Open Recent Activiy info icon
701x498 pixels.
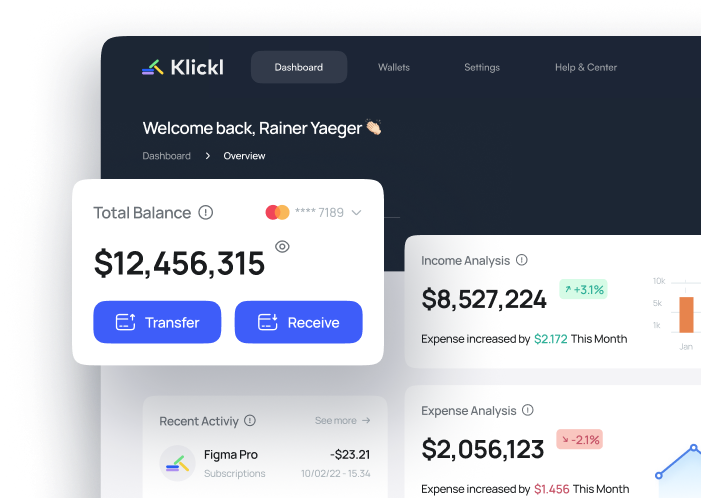click(250, 420)
